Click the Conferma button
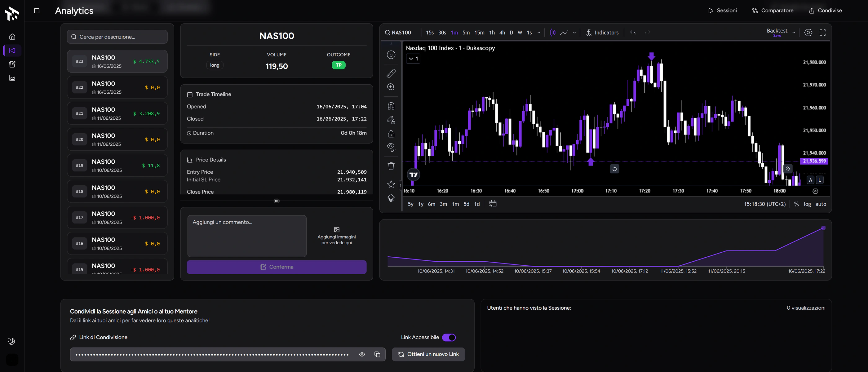 277,267
